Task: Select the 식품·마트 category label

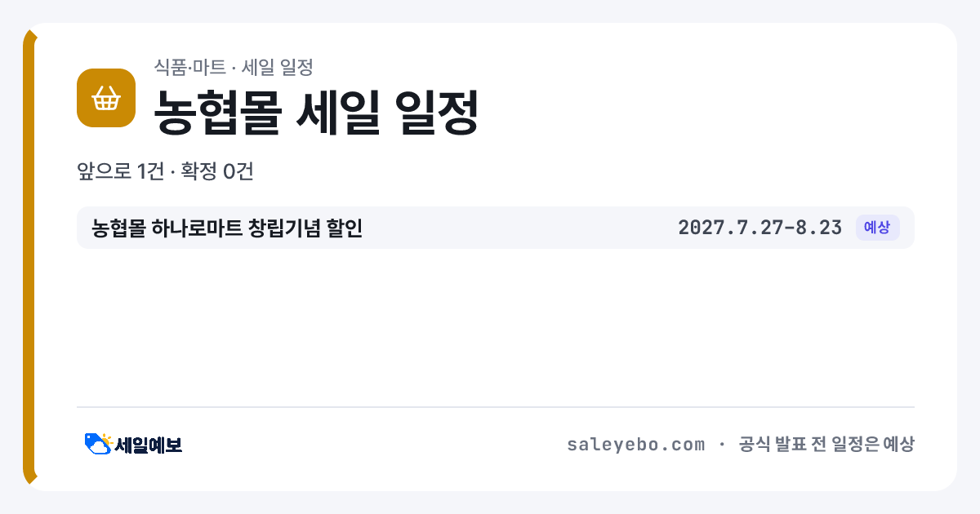Action: coord(189,67)
